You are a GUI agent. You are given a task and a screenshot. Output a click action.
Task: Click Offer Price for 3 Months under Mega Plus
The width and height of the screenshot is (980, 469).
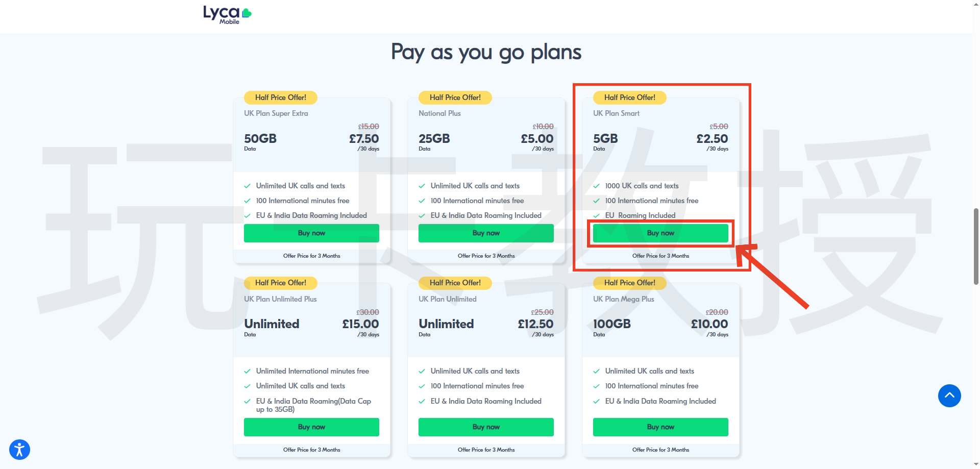660,450
